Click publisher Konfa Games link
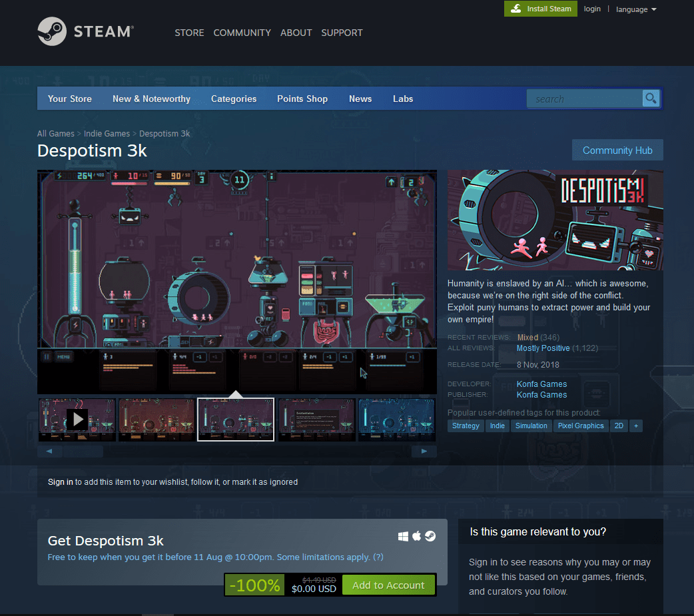This screenshot has width=694, height=616. (541, 395)
